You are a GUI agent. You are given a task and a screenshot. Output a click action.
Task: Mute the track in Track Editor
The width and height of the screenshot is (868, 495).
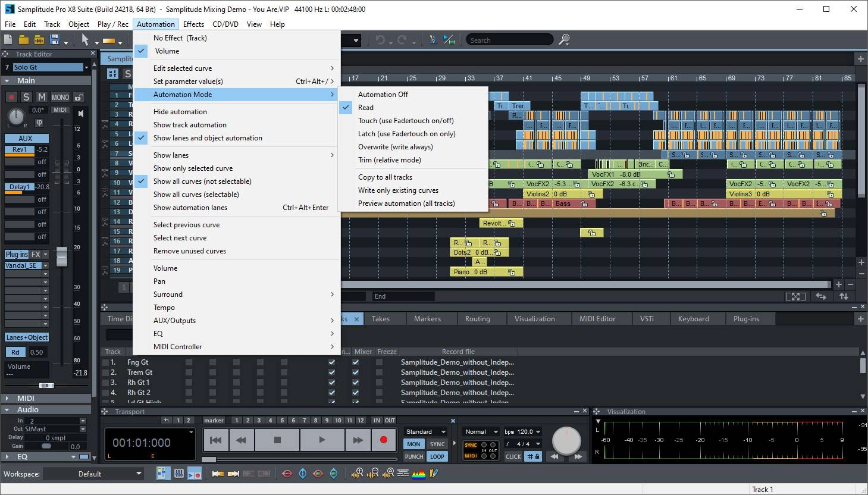tap(42, 97)
